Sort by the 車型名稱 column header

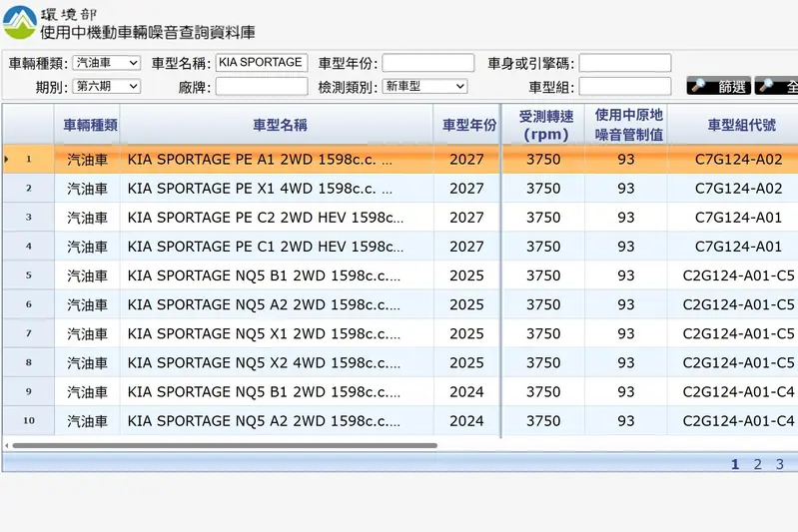[x=277, y=125]
